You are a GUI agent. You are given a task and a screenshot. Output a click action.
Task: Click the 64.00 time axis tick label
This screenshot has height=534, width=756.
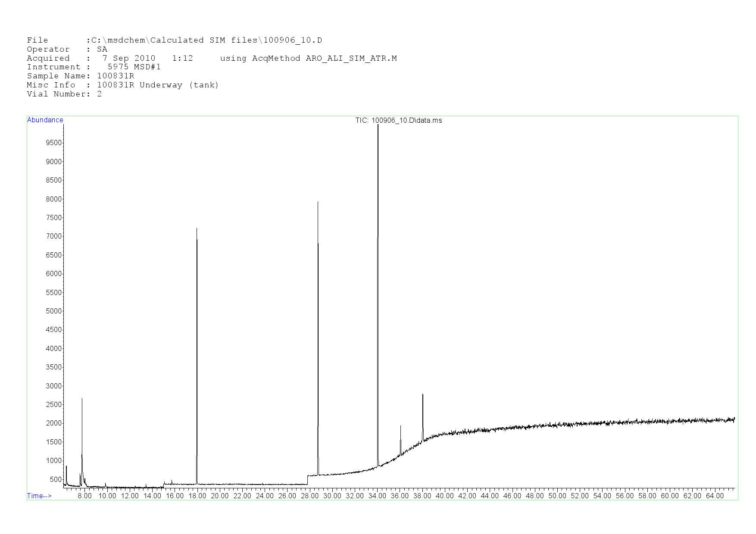[x=714, y=496]
